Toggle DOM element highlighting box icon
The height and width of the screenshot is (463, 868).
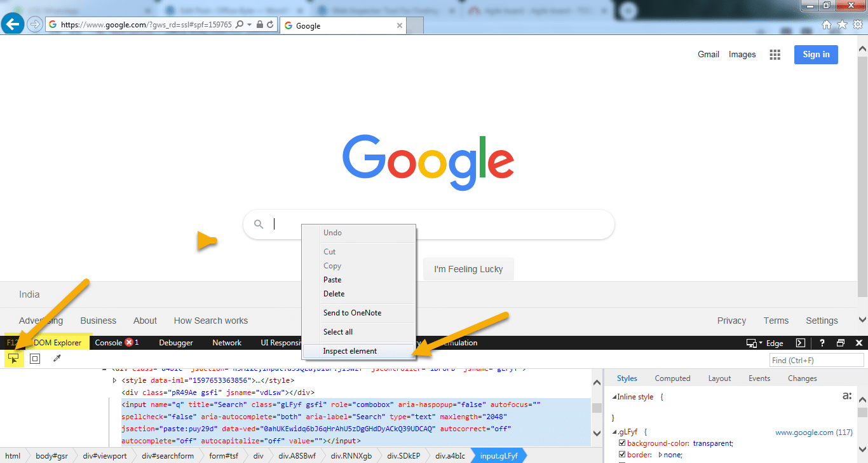(x=35, y=359)
